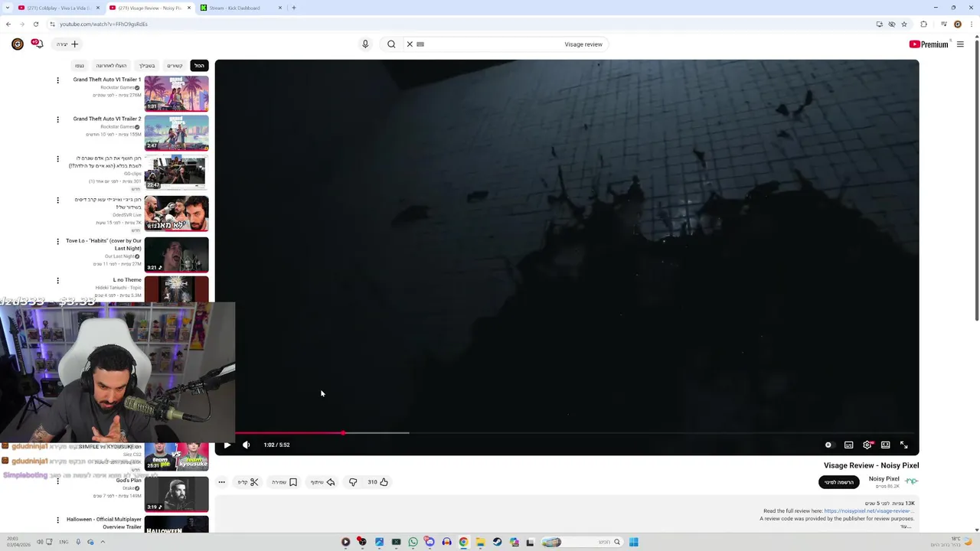The image size is (980, 551).
Task: Select the 'הועלו לאחרונה' filter chip
Action: pos(111,66)
